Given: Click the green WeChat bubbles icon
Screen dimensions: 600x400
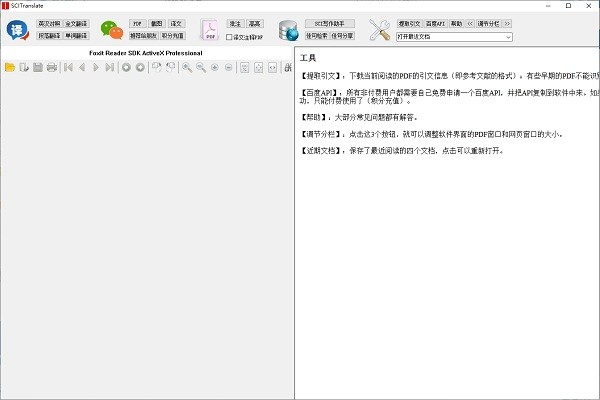Looking at the screenshot, I should [111, 29].
